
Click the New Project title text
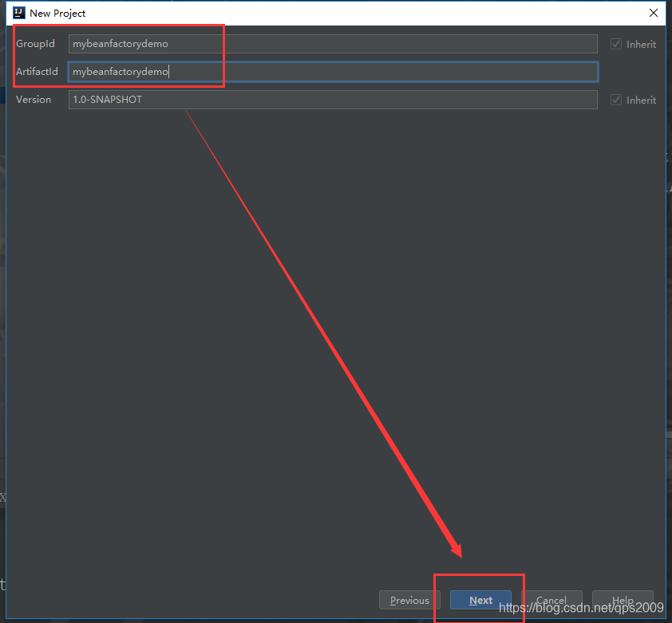point(57,14)
